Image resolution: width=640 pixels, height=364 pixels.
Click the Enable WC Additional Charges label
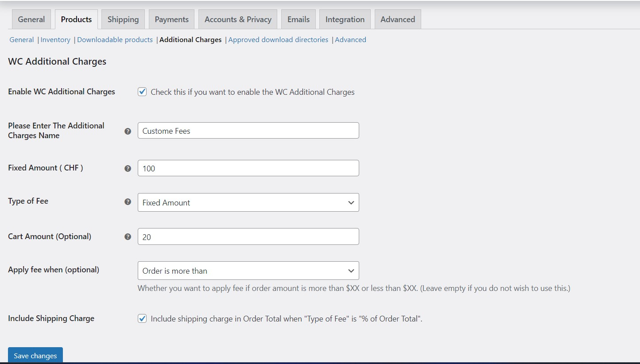(62, 92)
